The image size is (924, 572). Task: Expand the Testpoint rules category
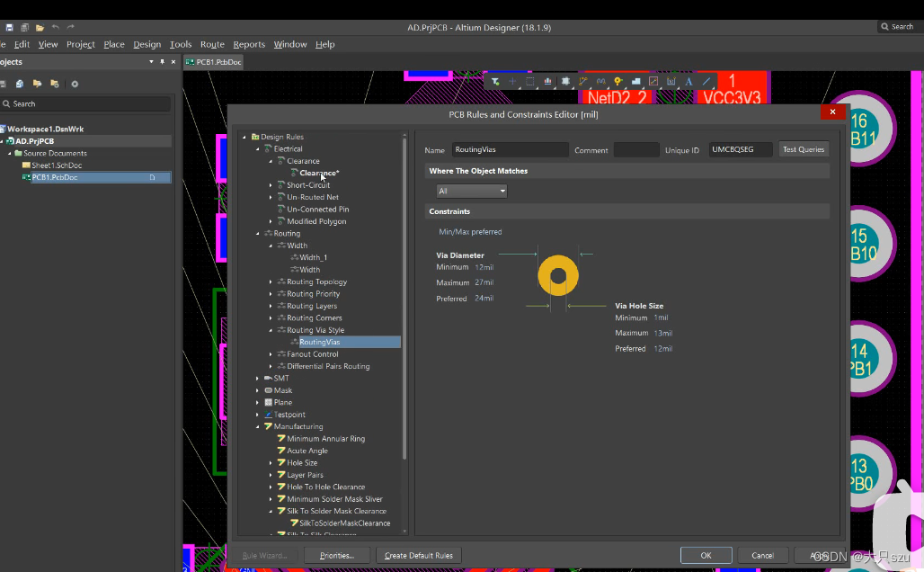pos(258,415)
